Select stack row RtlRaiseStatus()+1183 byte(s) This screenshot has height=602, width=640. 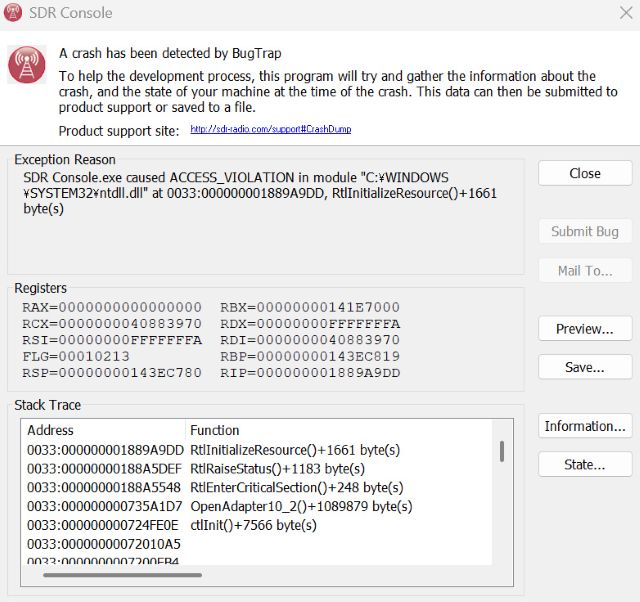click(x=277, y=469)
